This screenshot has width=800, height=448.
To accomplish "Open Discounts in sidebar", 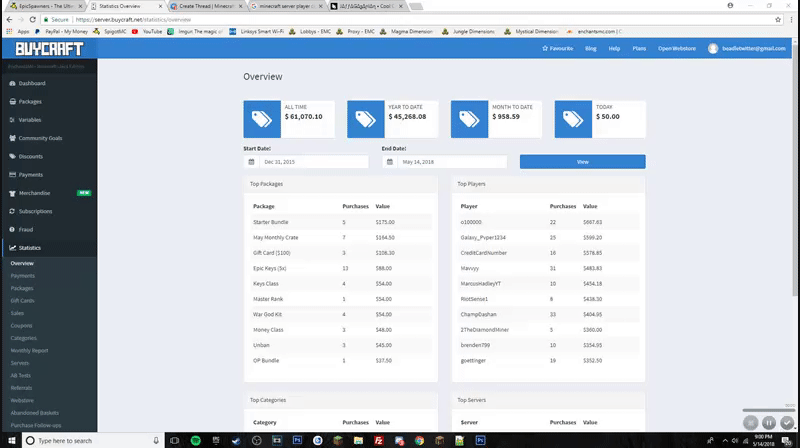I will pos(31,157).
